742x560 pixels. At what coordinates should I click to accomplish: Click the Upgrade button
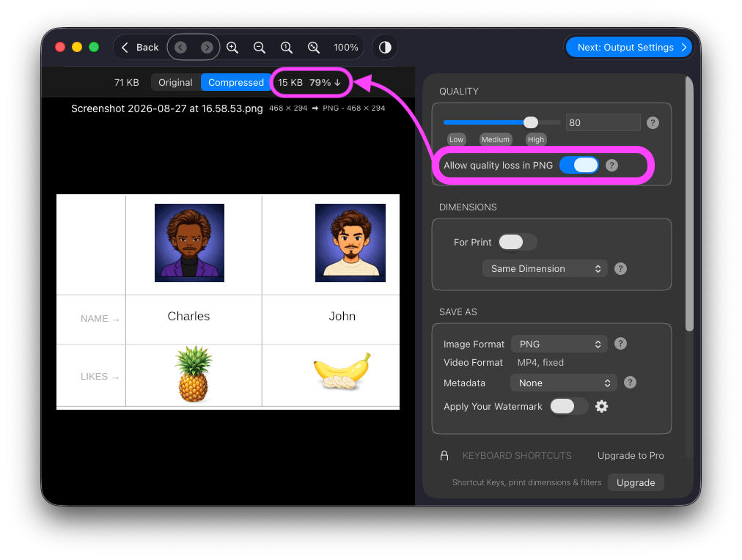pos(636,482)
